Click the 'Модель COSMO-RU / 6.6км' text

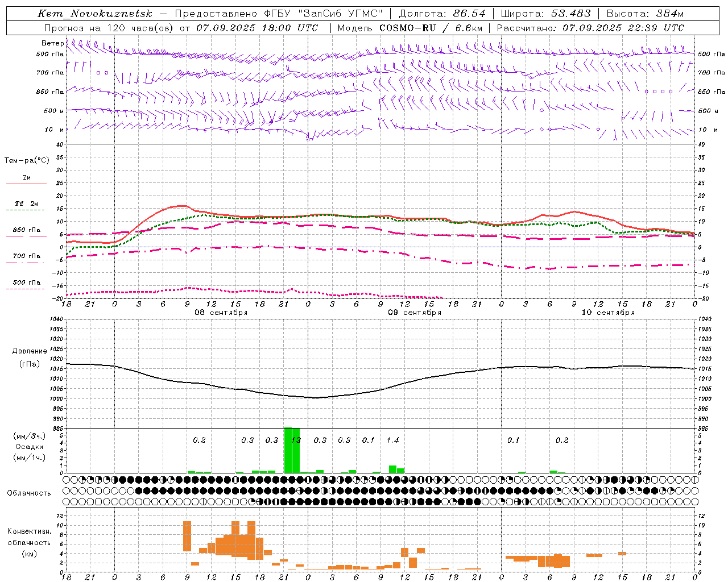(x=409, y=28)
